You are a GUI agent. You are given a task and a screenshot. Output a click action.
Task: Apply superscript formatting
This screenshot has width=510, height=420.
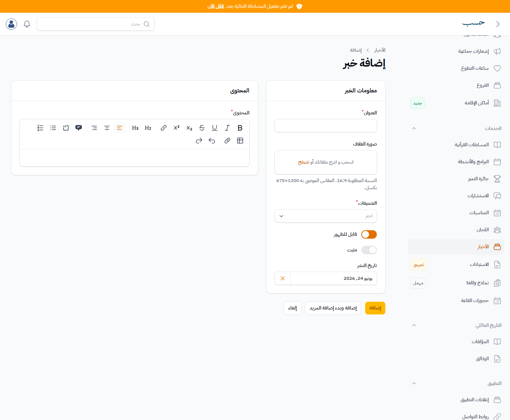[176, 128]
